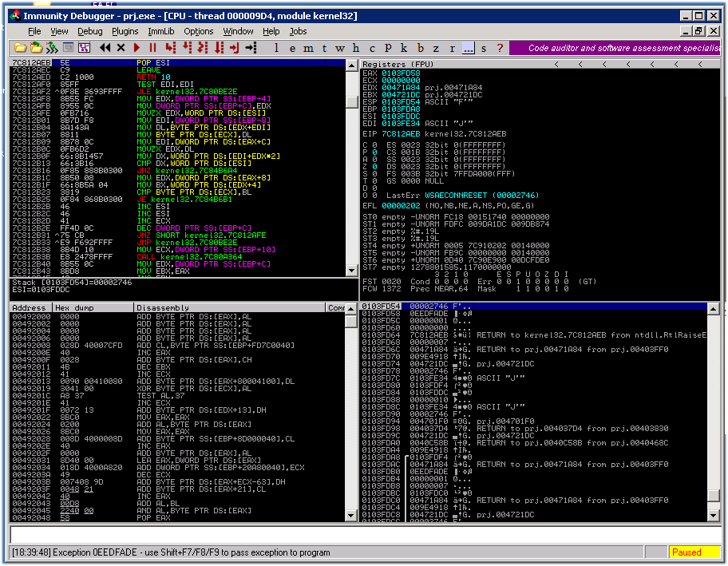Click the Step into toolbar icon
The width and height of the screenshot is (728, 566).
point(171,48)
